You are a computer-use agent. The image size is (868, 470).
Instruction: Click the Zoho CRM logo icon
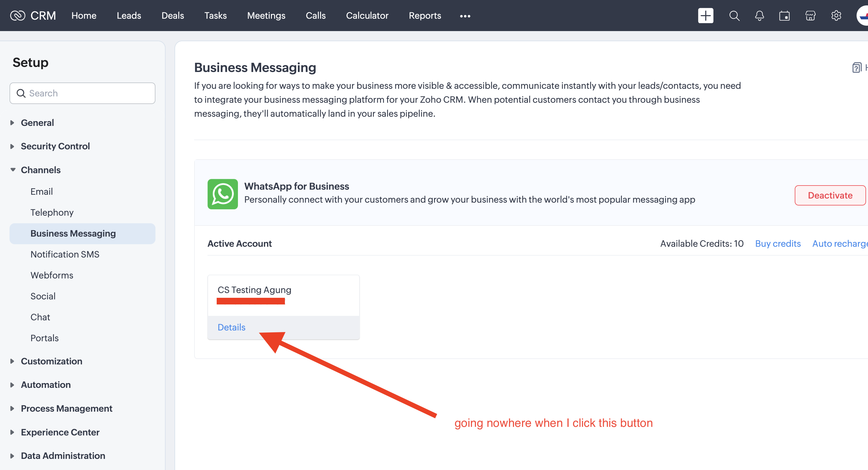(17, 16)
